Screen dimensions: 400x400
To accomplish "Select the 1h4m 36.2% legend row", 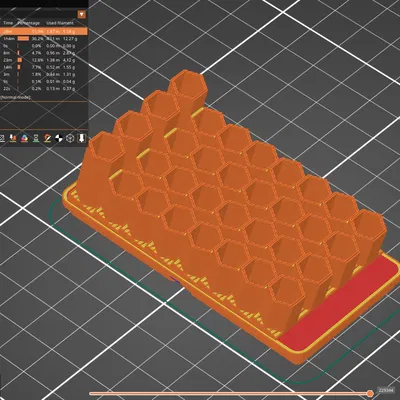I will 44,39.
